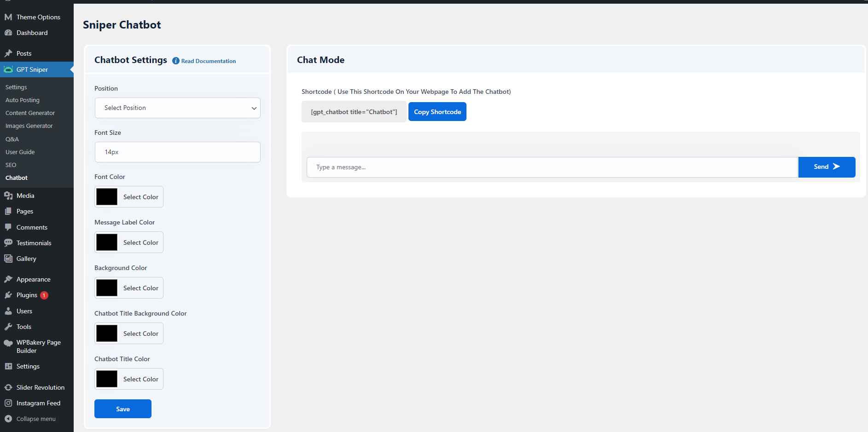
Task: Click Select Color for Message Label Color
Action: [x=141, y=242]
